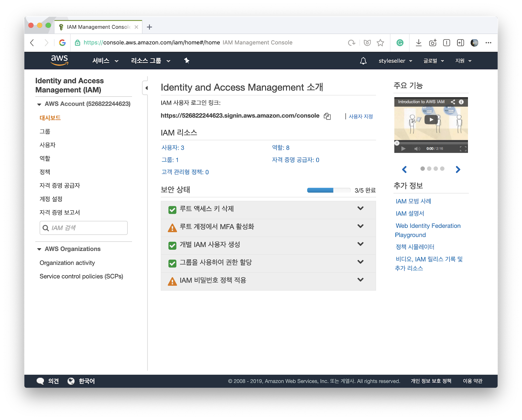Click in the IAM 검색 field
Viewport: 522px width, 420px height.
pyautogui.click(x=84, y=228)
